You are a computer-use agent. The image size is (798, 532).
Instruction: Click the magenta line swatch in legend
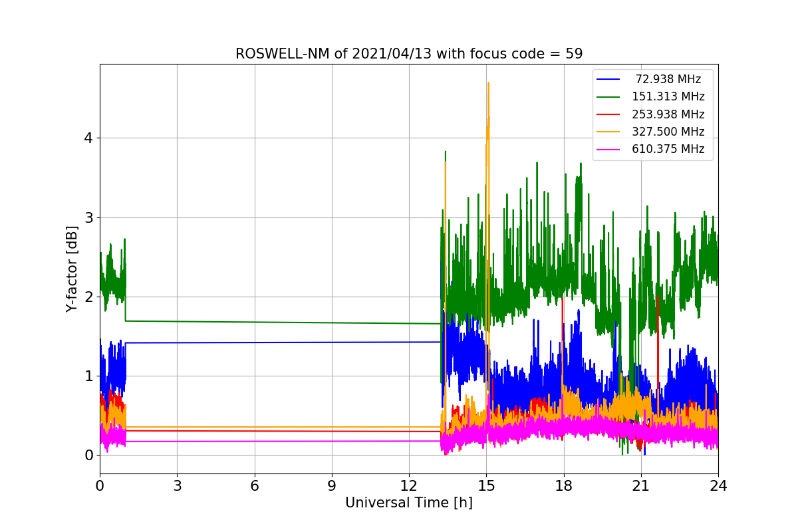pyautogui.click(x=608, y=150)
